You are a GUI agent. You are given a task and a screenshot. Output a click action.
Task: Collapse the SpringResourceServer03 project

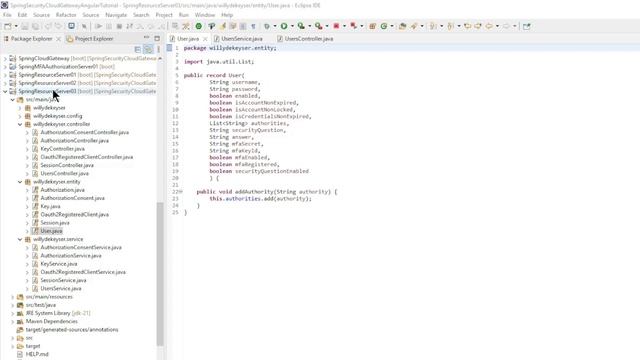(x=5, y=91)
